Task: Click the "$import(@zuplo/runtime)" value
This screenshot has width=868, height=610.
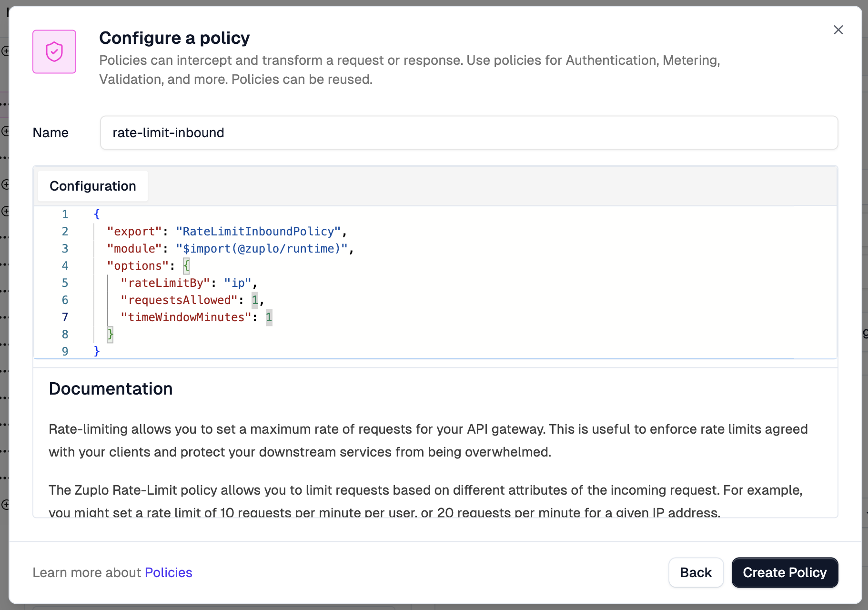Action: [261, 249]
